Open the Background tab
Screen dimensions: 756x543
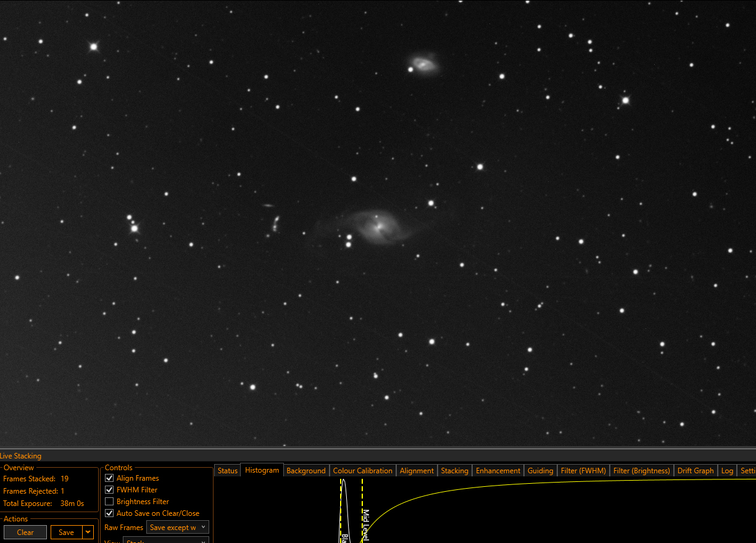tap(306, 471)
